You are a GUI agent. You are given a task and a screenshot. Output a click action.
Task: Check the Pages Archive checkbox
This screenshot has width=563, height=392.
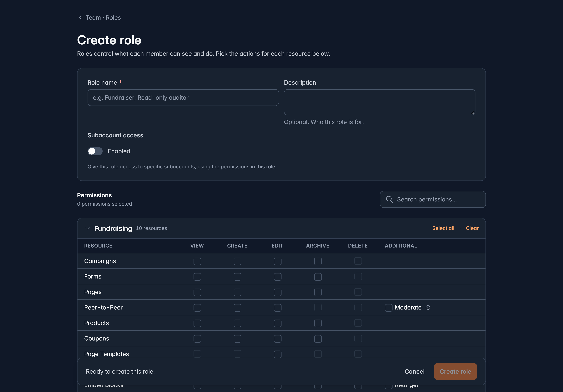[318, 292]
